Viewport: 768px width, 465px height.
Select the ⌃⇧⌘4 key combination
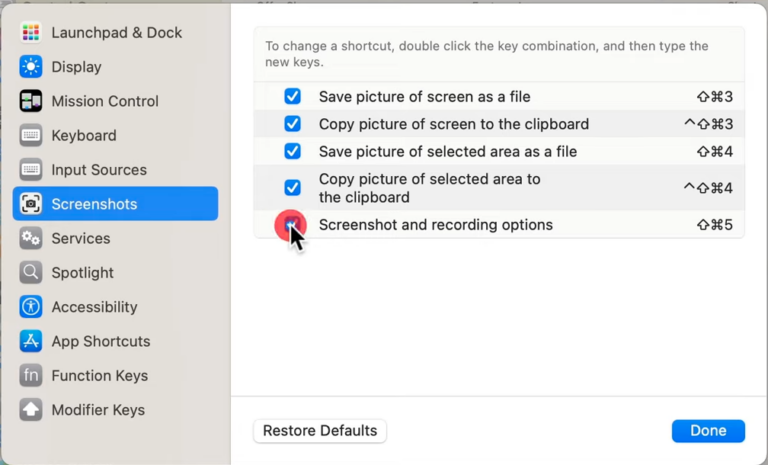[x=709, y=188]
